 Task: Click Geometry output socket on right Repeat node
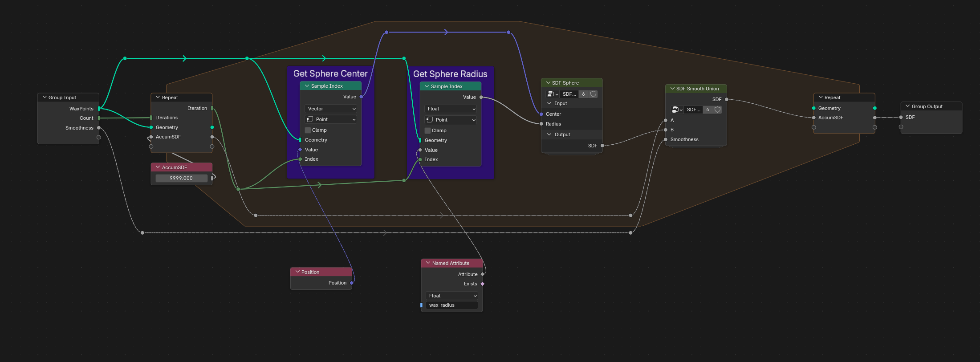[875, 108]
